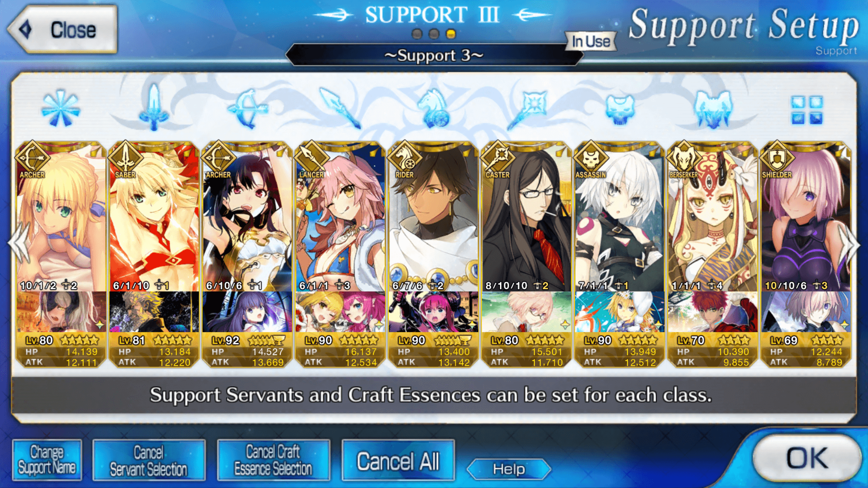The width and height of the screenshot is (868, 488).
Task: Select the Saber sword class icon
Action: tap(154, 107)
